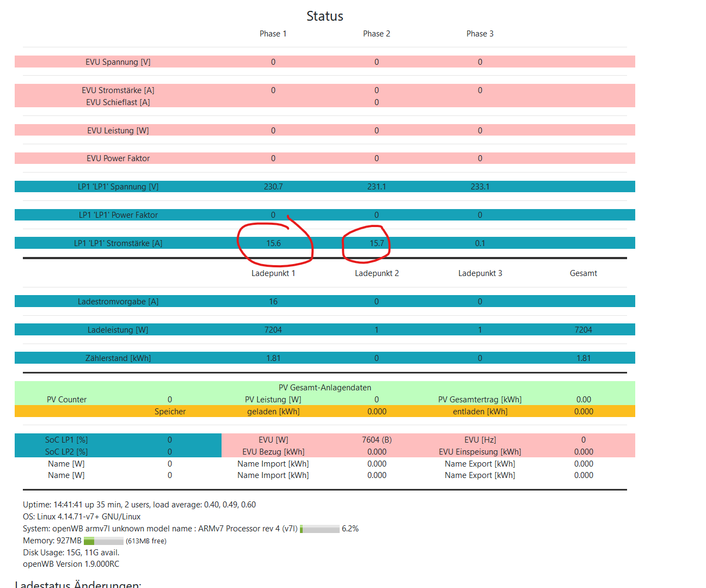Click the OS Linux version line
The width and height of the screenshot is (706, 588).
click(x=82, y=517)
